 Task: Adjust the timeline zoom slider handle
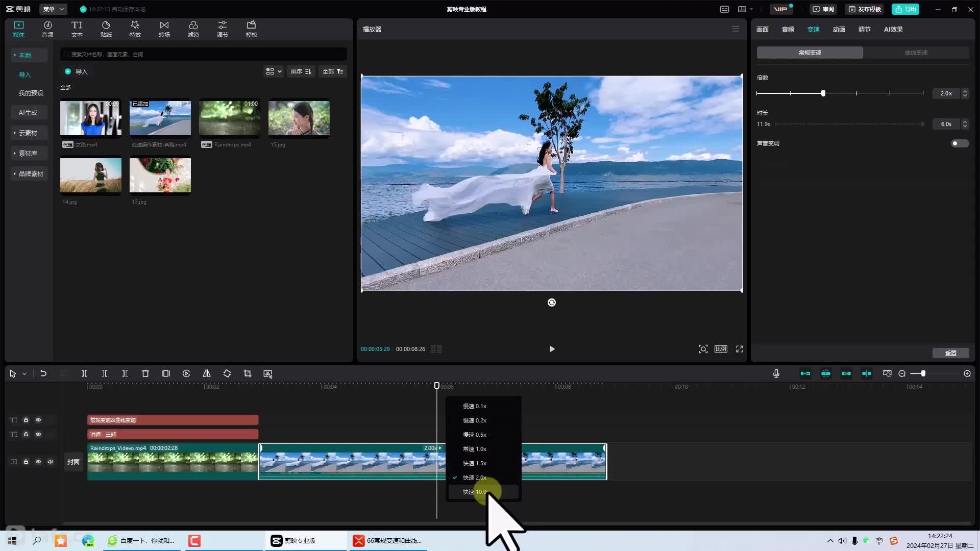(923, 373)
